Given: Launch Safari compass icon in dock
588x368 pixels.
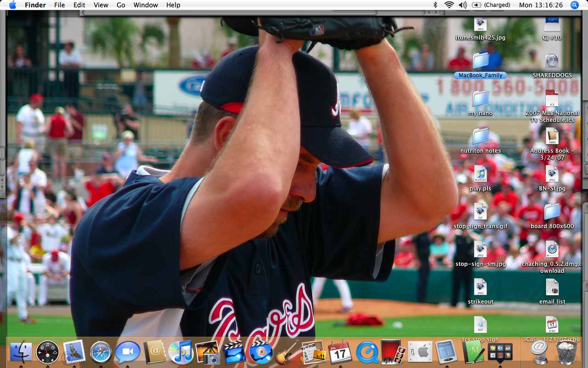Looking at the screenshot, I should [101, 352].
